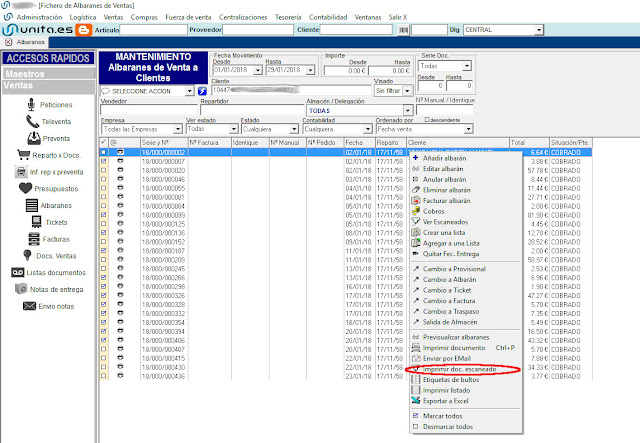640x443 pixels.
Task: Click the Presupuestos heart icon
Action: (27, 187)
